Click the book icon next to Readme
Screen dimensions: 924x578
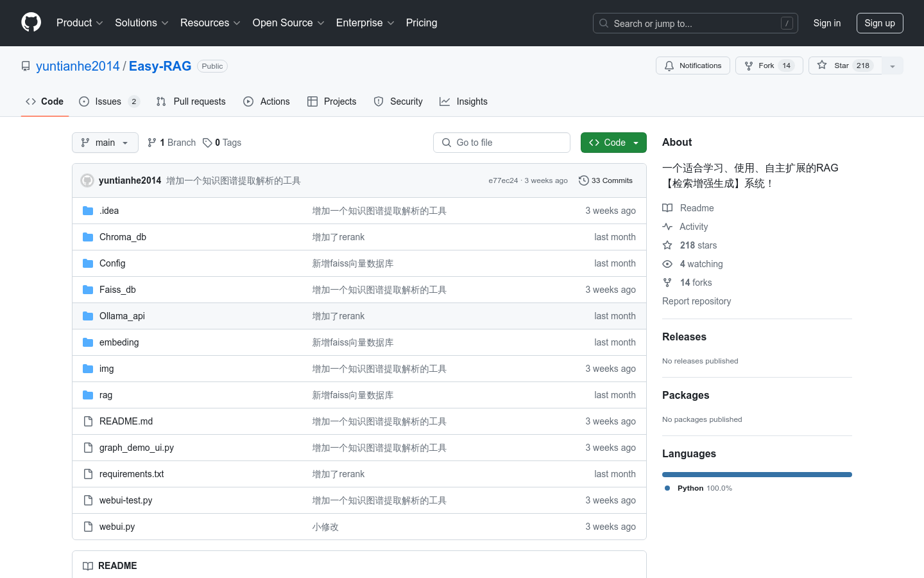tap(667, 208)
